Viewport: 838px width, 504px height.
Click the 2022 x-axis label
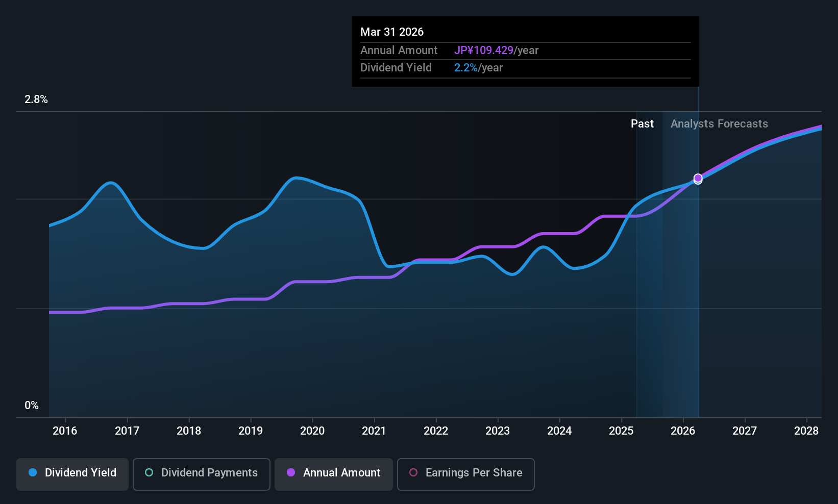pos(436,431)
